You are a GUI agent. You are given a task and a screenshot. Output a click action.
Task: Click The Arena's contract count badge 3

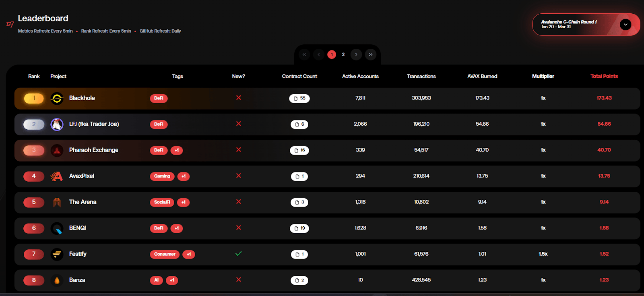click(x=299, y=202)
